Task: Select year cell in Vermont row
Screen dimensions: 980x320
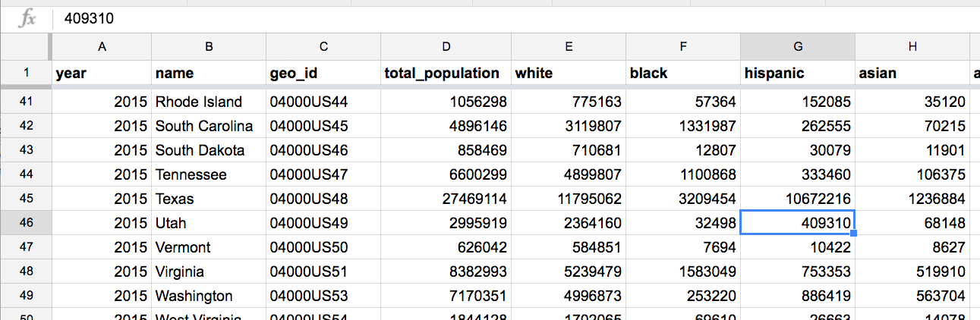Action: (102, 247)
